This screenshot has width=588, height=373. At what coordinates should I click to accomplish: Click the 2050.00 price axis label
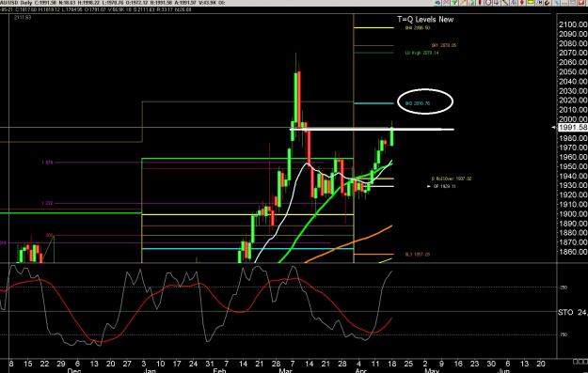point(573,72)
